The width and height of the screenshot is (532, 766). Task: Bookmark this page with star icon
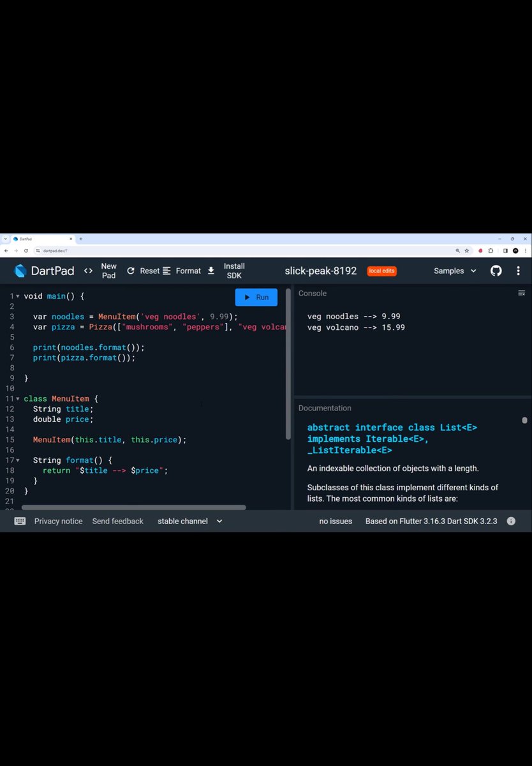tap(467, 251)
